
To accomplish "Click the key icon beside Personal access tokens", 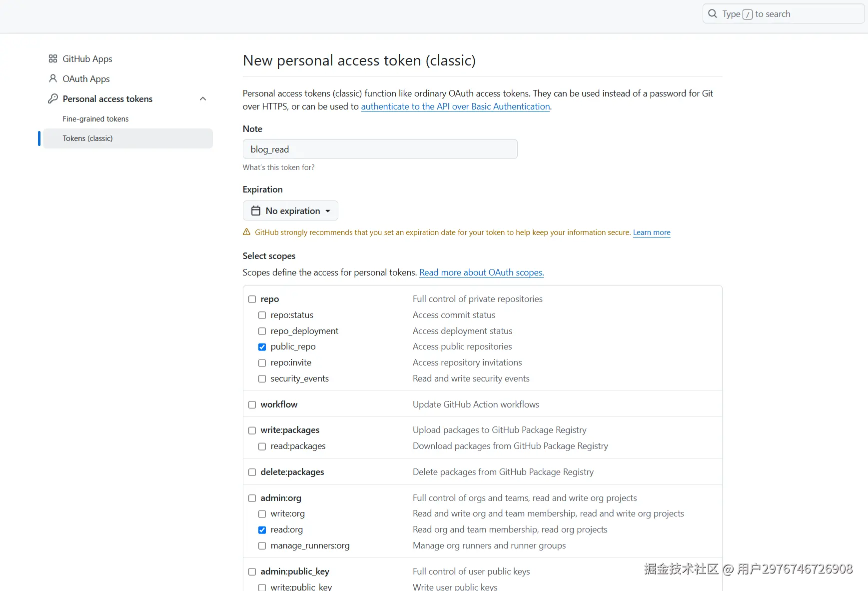I will click(x=53, y=98).
